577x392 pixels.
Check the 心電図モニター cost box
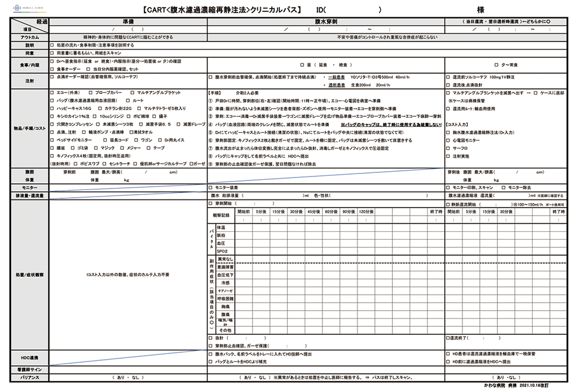coord(448,140)
